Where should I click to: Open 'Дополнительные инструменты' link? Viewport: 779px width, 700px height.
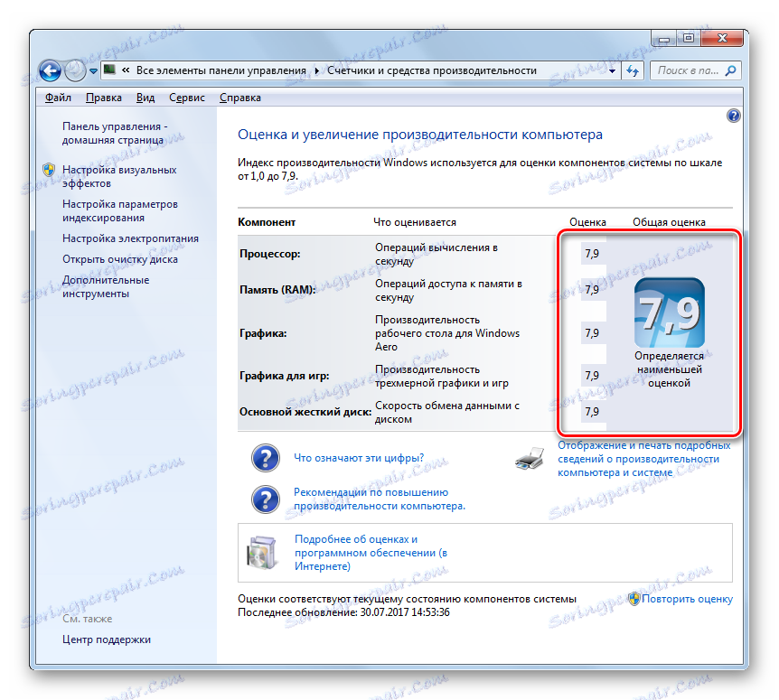tap(106, 287)
